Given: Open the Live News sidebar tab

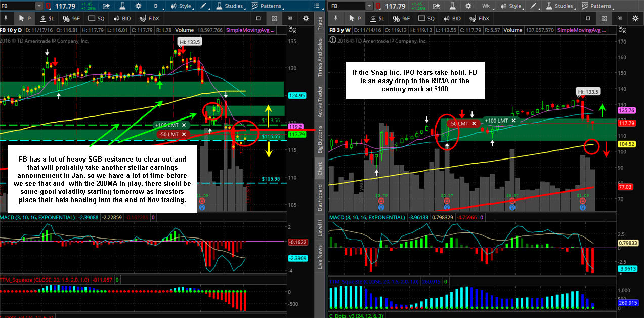Looking at the screenshot, I should pyautogui.click(x=319, y=256).
